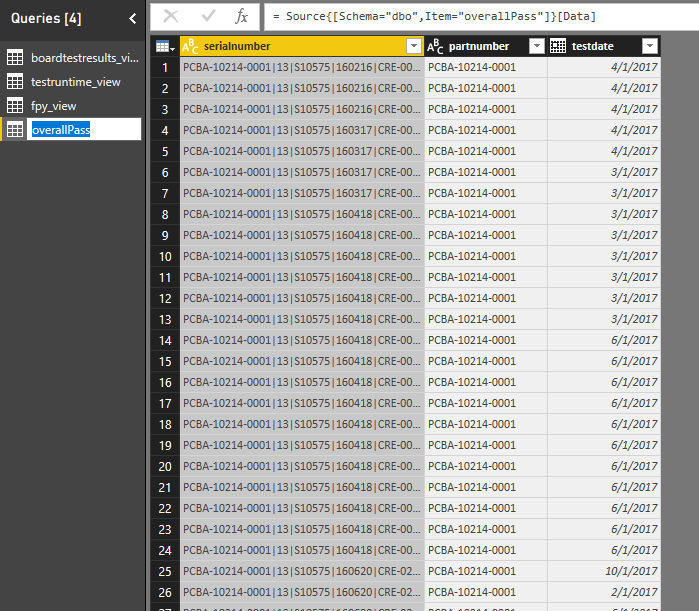Select the serialnumber column header

(302, 46)
